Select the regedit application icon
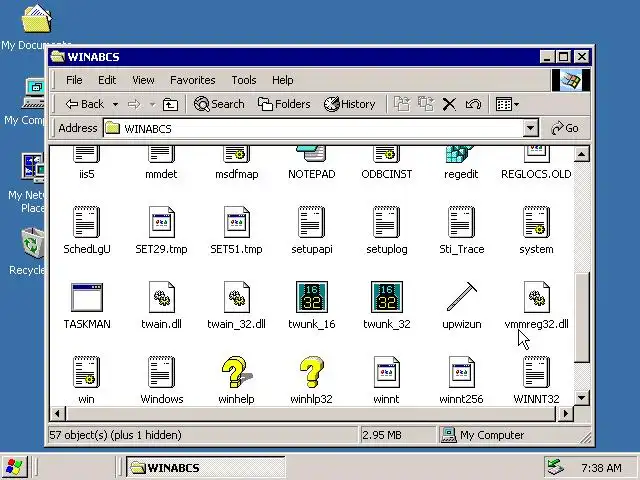 point(461,154)
